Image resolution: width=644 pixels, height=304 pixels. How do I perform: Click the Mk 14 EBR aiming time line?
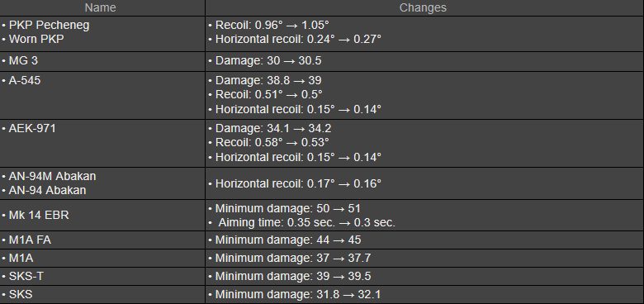pyautogui.click(x=306, y=223)
